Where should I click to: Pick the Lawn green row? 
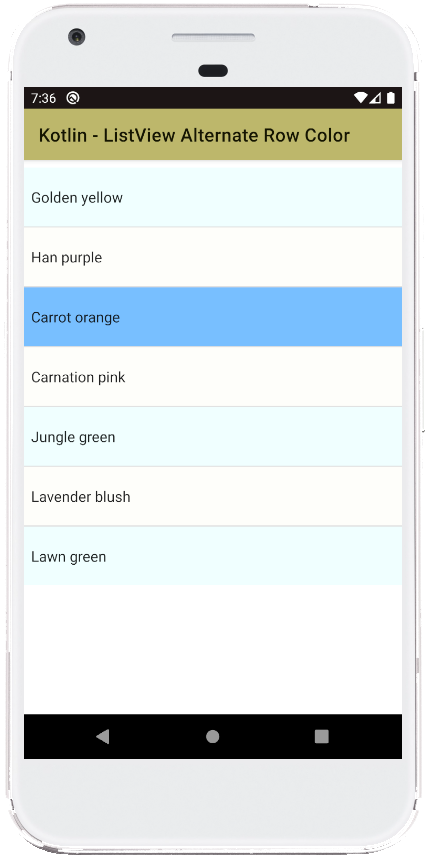coord(213,556)
